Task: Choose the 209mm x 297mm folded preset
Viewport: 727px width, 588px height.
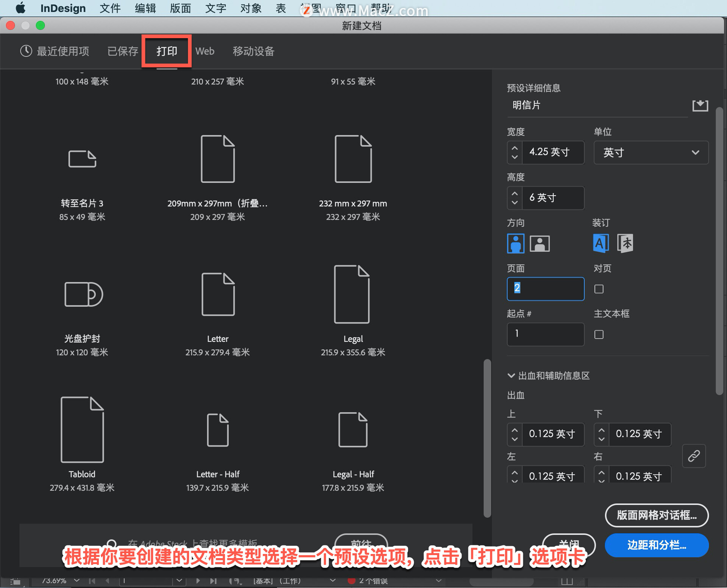Action: pos(218,159)
